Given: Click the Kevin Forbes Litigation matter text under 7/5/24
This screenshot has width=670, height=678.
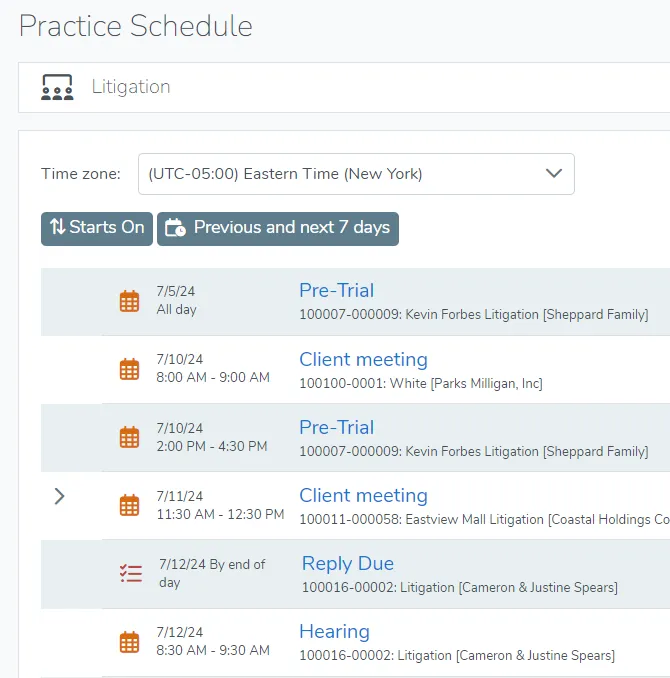Looking at the screenshot, I should (x=473, y=314).
